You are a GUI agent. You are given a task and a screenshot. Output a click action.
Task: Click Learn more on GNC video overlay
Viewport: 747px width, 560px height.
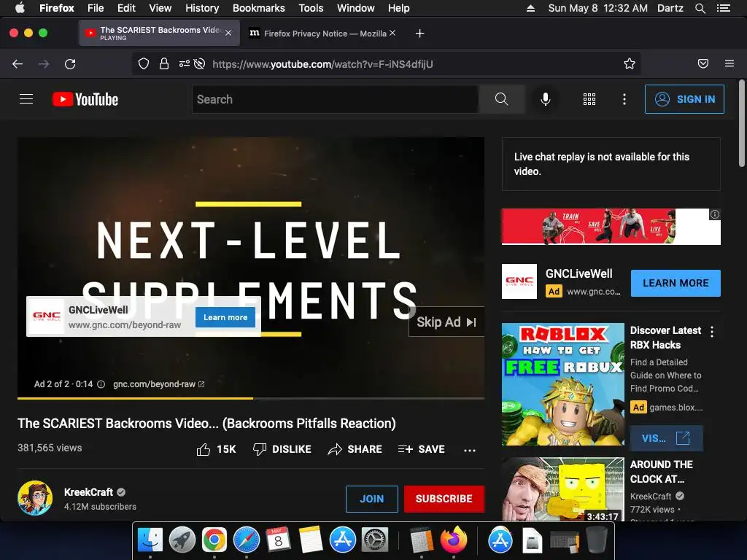click(225, 317)
